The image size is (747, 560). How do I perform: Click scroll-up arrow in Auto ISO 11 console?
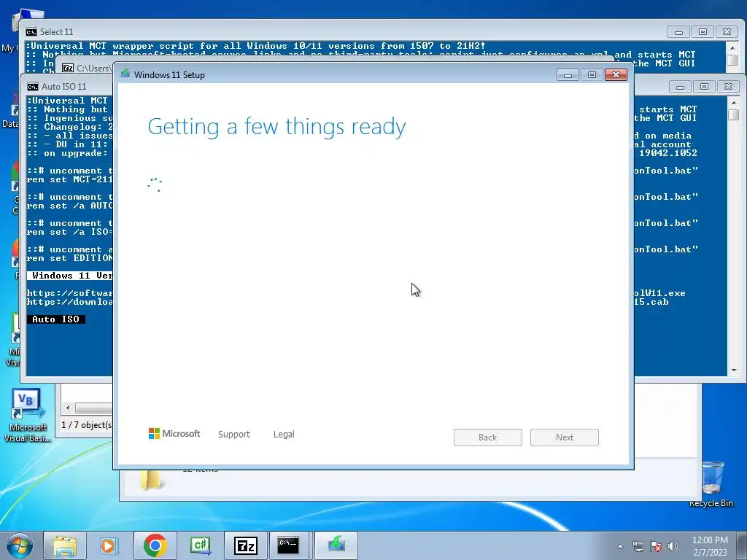(x=734, y=102)
